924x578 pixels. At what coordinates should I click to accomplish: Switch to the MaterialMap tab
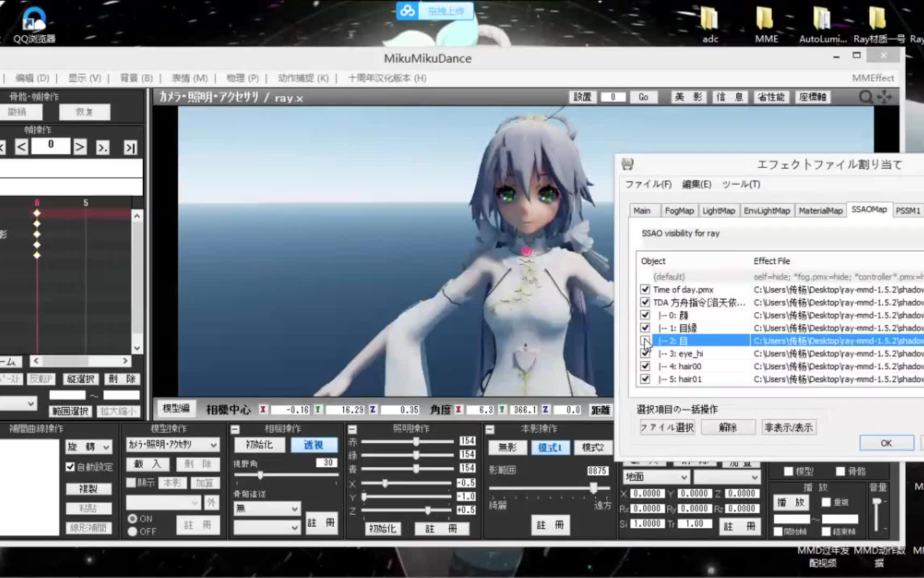(820, 210)
